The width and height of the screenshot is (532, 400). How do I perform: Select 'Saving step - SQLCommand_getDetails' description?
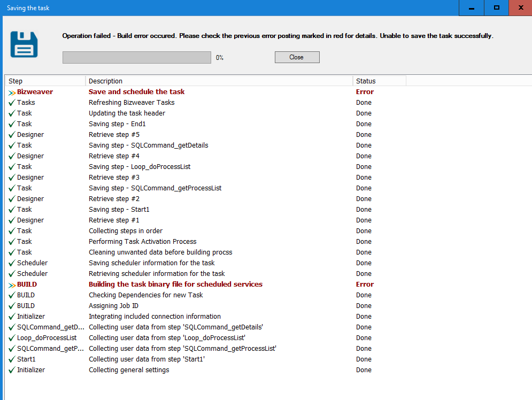click(x=148, y=145)
